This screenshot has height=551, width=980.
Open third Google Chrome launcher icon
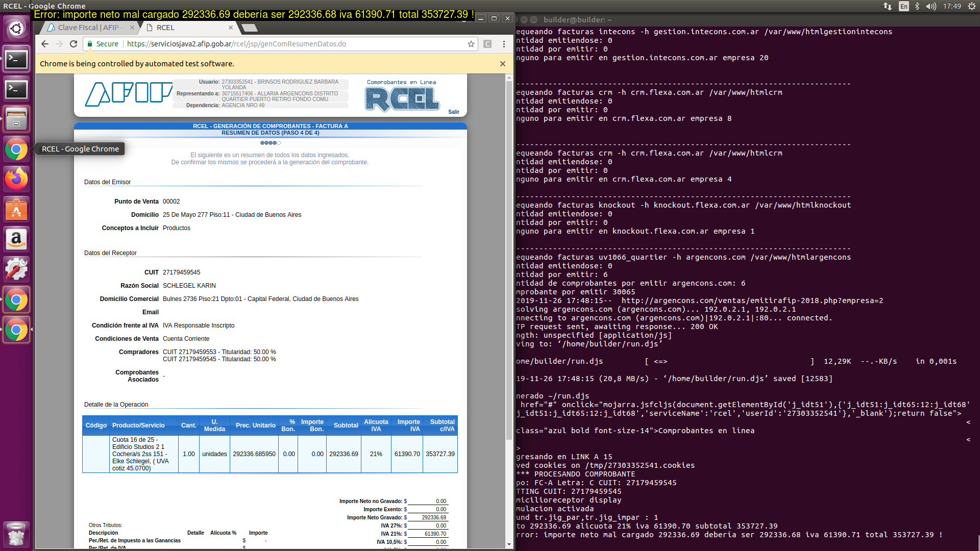point(16,330)
